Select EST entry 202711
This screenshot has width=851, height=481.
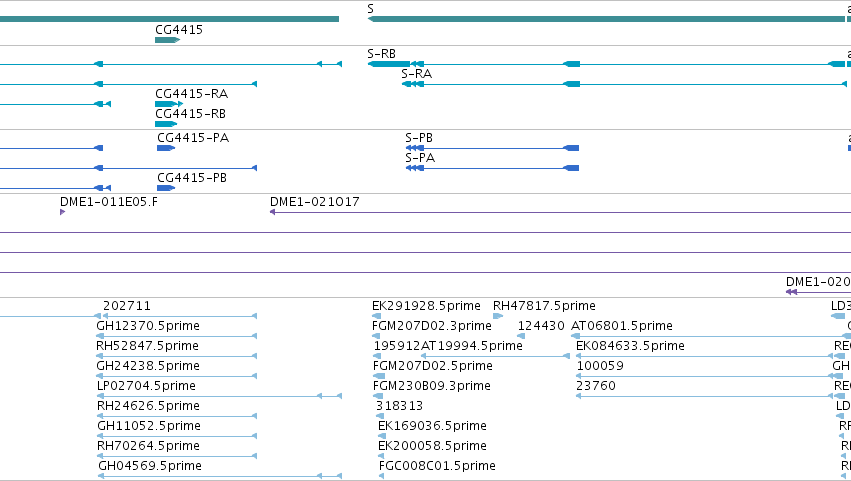[127, 306]
